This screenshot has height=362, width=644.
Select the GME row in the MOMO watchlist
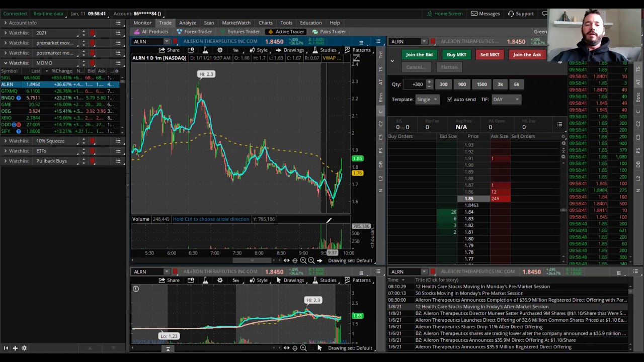(59, 105)
